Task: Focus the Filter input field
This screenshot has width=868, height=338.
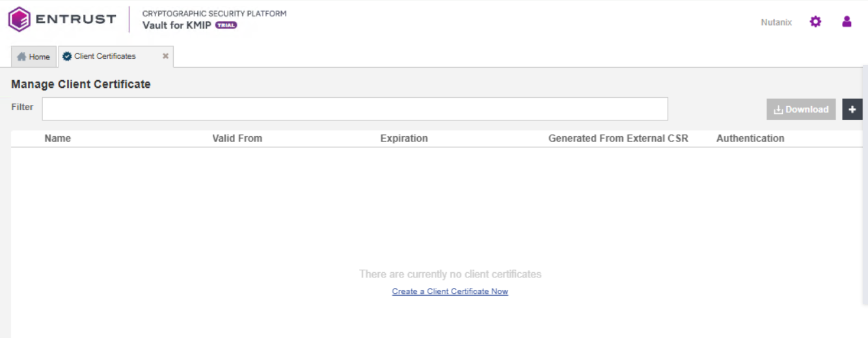Action: pos(355,109)
